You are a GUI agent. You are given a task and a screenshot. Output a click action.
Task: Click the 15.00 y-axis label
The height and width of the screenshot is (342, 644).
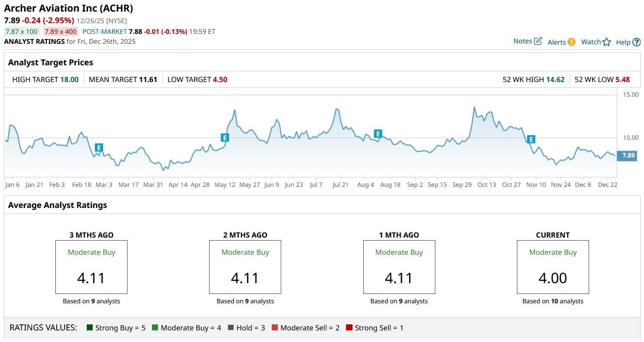click(x=631, y=95)
